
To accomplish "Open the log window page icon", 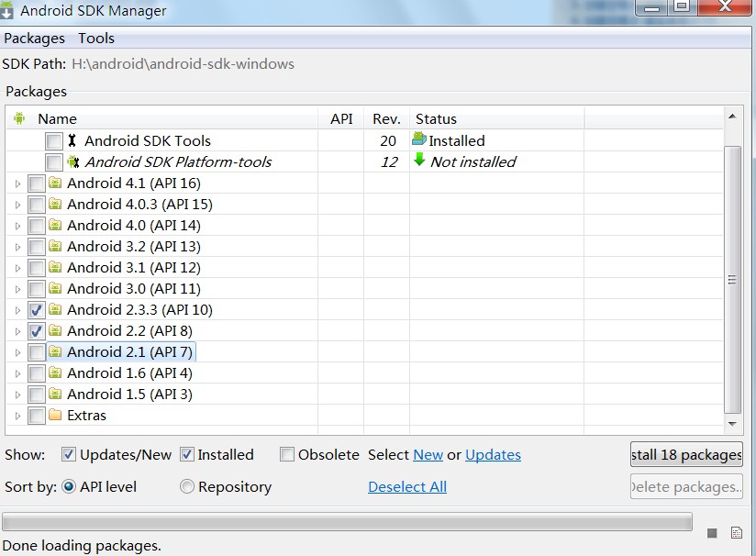I will coord(736,532).
